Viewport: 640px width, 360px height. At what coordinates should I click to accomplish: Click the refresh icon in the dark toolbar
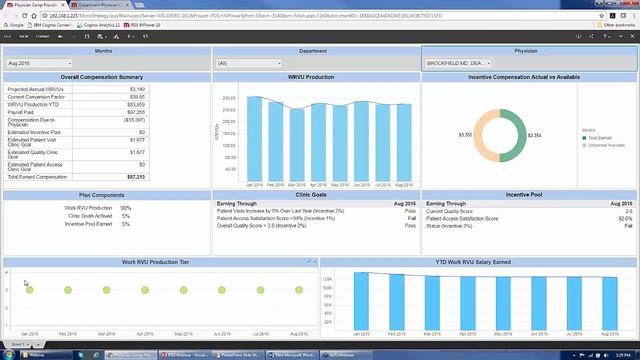click(145, 37)
